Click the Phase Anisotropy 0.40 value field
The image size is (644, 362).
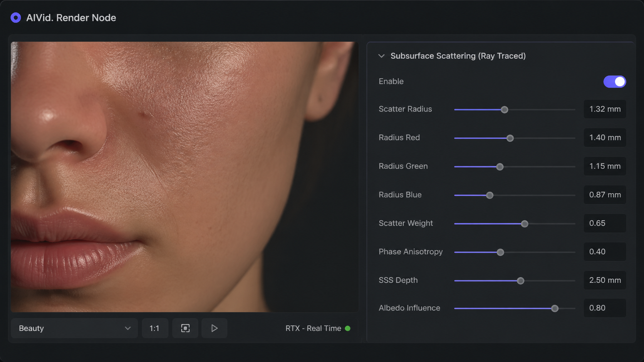pos(605,252)
